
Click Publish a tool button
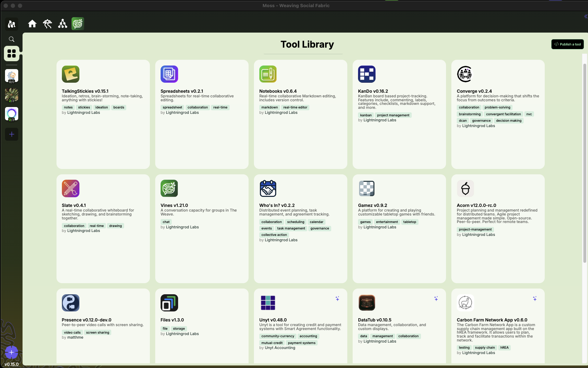567,44
